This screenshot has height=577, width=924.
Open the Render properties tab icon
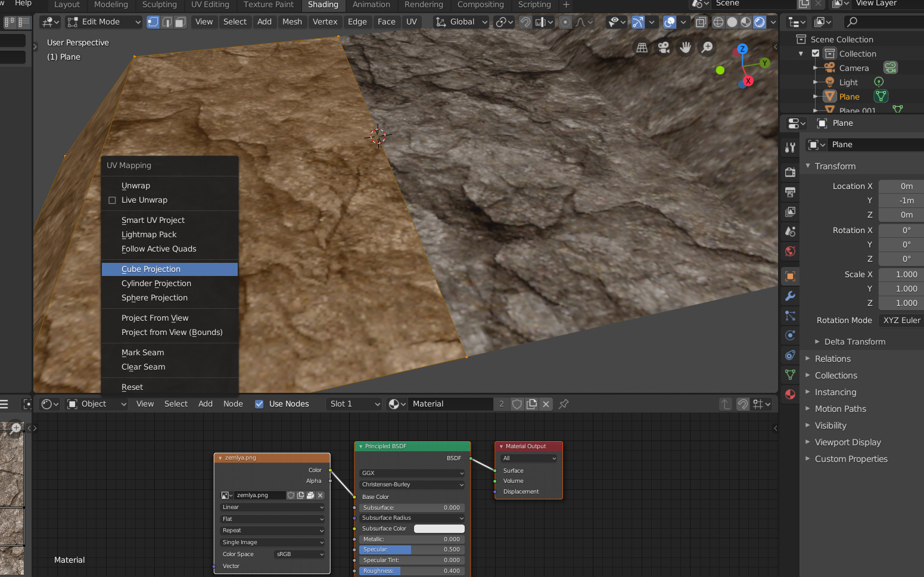click(790, 172)
